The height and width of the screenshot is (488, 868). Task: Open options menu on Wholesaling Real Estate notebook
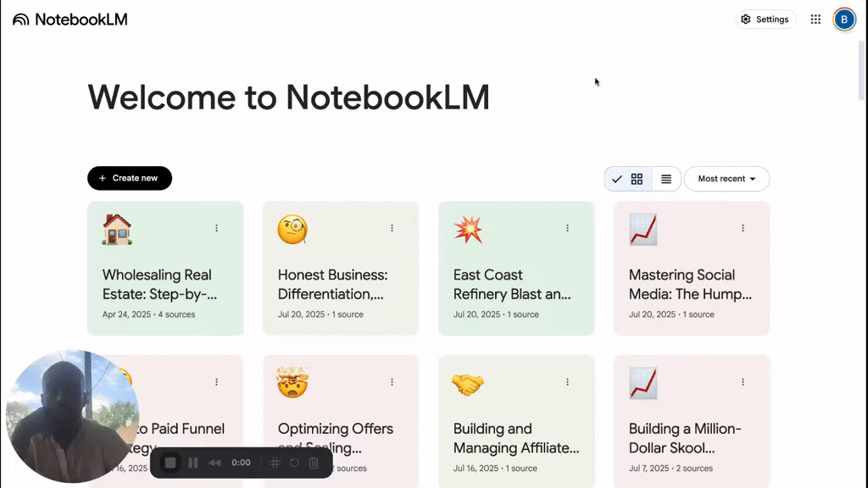pyautogui.click(x=216, y=228)
